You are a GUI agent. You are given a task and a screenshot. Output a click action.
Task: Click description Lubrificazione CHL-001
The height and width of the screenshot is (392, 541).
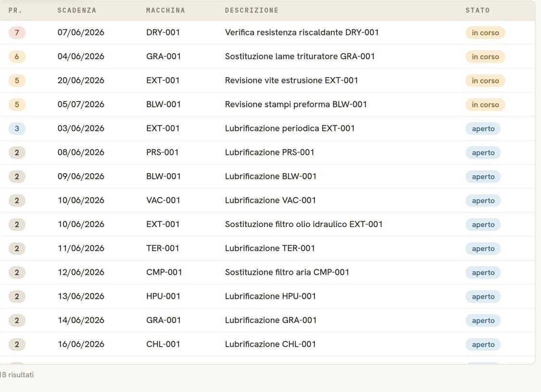point(270,344)
